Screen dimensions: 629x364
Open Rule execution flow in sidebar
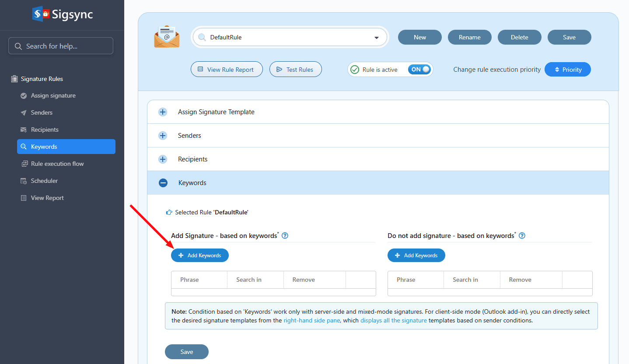[x=57, y=164]
